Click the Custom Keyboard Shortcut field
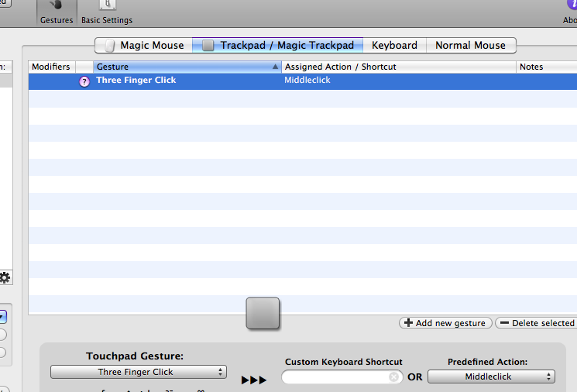The width and height of the screenshot is (577, 392). coord(342,377)
